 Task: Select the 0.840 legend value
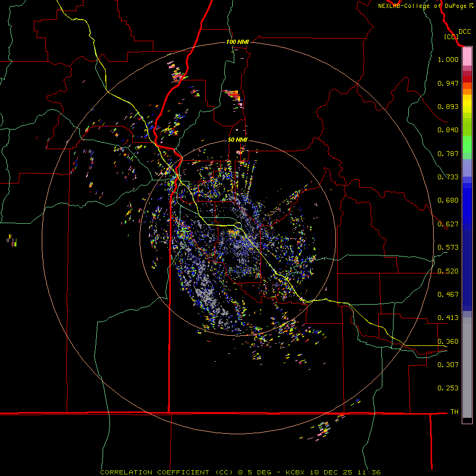coord(448,130)
